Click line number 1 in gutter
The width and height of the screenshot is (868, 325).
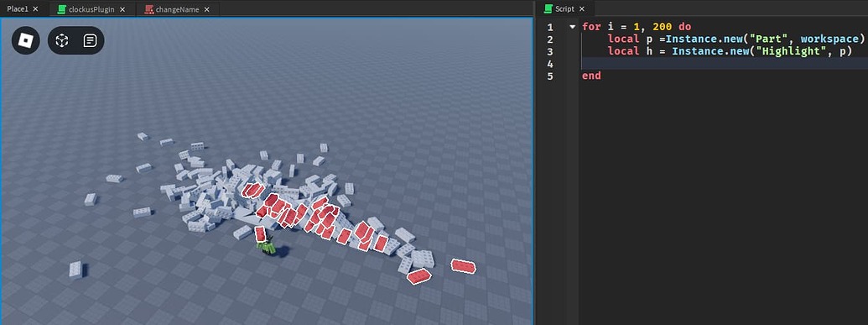549,27
